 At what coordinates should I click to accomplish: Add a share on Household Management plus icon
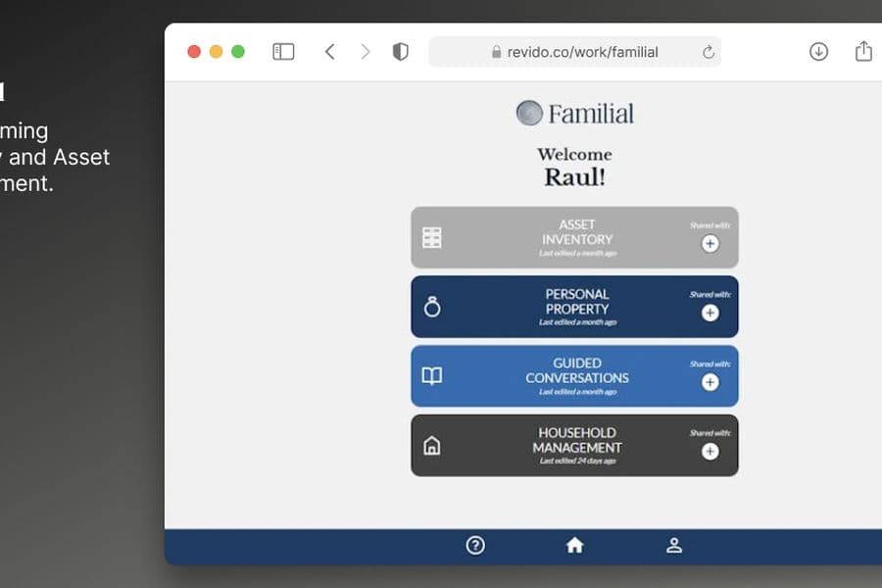(x=710, y=451)
